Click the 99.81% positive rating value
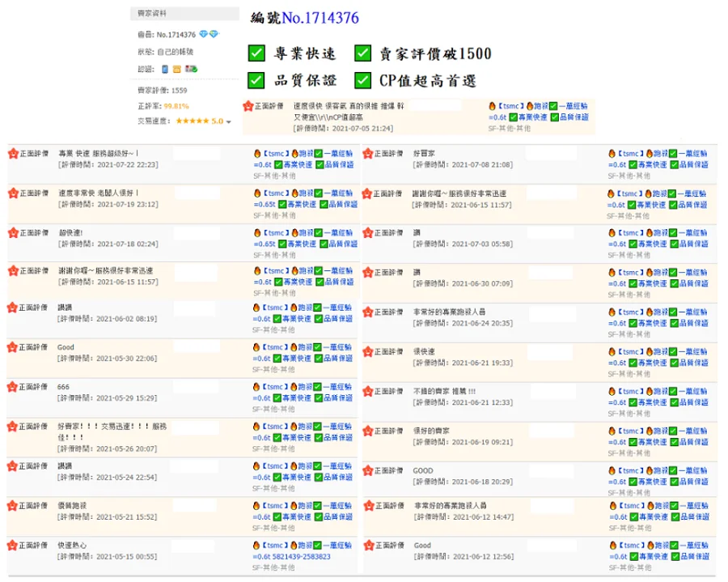The height and width of the screenshot is (582, 728). pos(176,106)
